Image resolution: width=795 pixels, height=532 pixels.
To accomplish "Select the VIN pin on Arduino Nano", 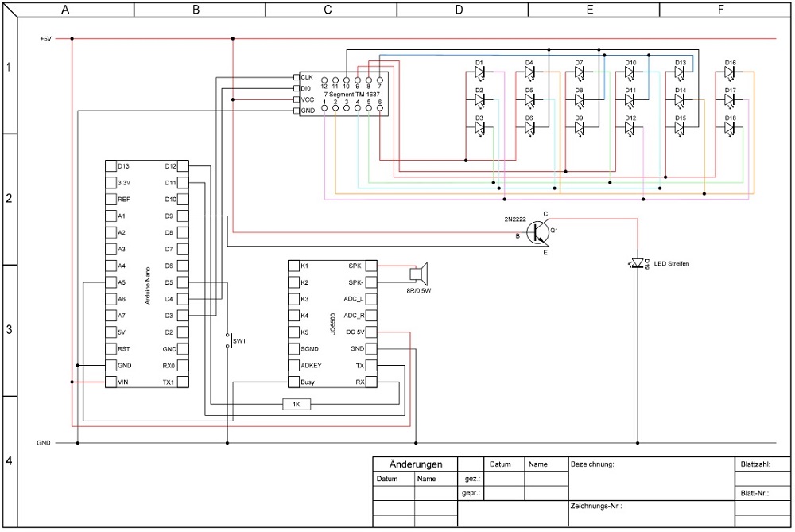I will [x=111, y=382].
